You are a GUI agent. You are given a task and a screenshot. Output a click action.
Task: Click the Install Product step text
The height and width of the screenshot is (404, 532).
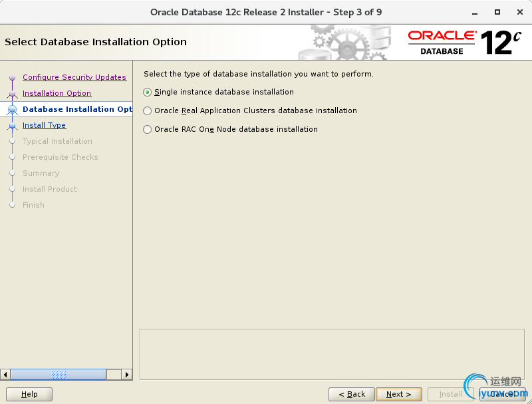tap(49, 189)
